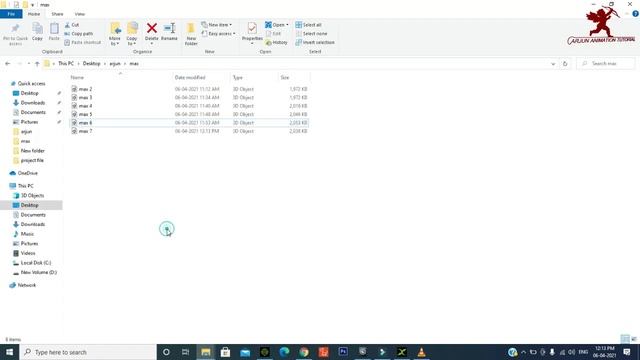Open the Copy to dropdown
The image size is (640, 360).
pyautogui.click(x=132, y=34)
